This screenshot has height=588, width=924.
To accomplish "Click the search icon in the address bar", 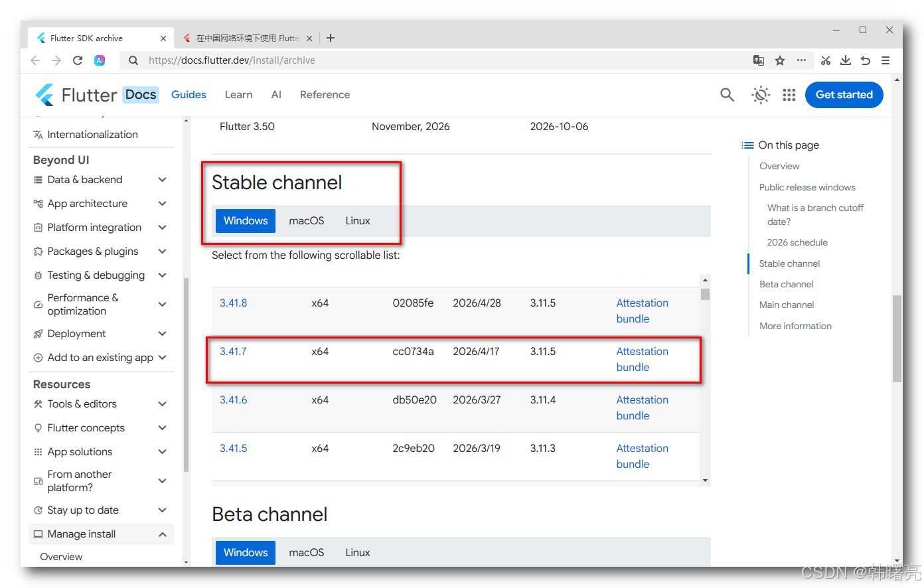I will click(x=133, y=60).
